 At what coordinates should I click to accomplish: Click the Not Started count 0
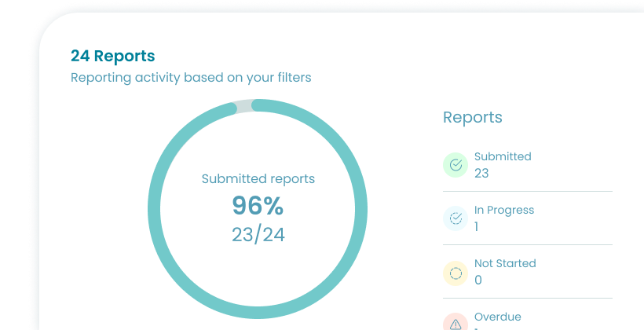pyautogui.click(x=478, y=280)
